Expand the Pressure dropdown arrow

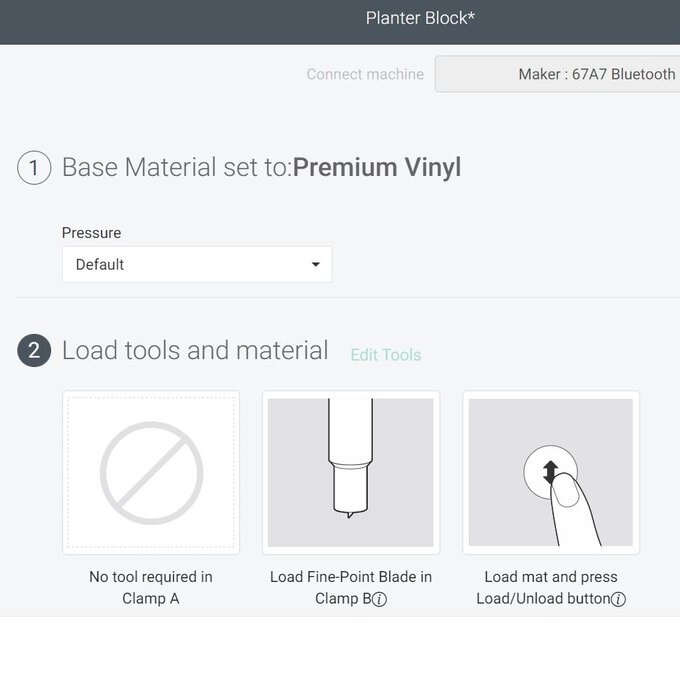tap(316, 265)
